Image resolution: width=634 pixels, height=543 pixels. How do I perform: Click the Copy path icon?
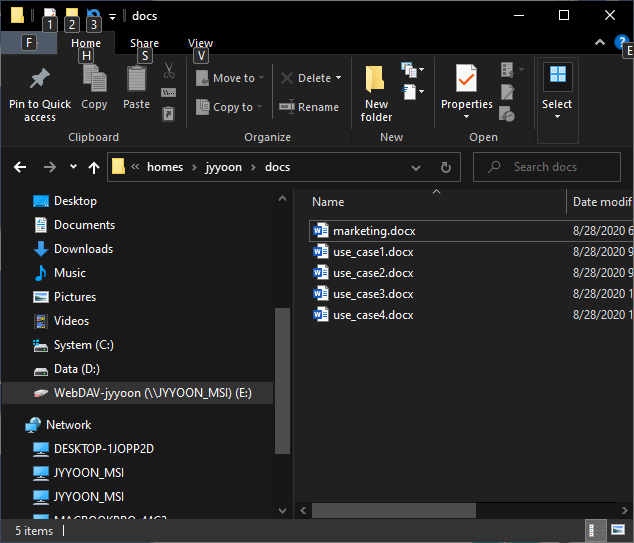[169, 93]
